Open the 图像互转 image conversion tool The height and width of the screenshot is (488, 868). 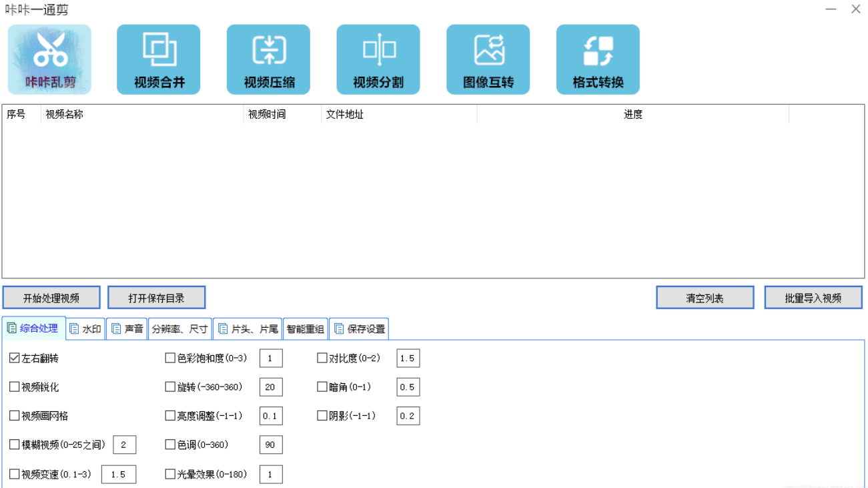pyautogui.click(x=488, y=59)
